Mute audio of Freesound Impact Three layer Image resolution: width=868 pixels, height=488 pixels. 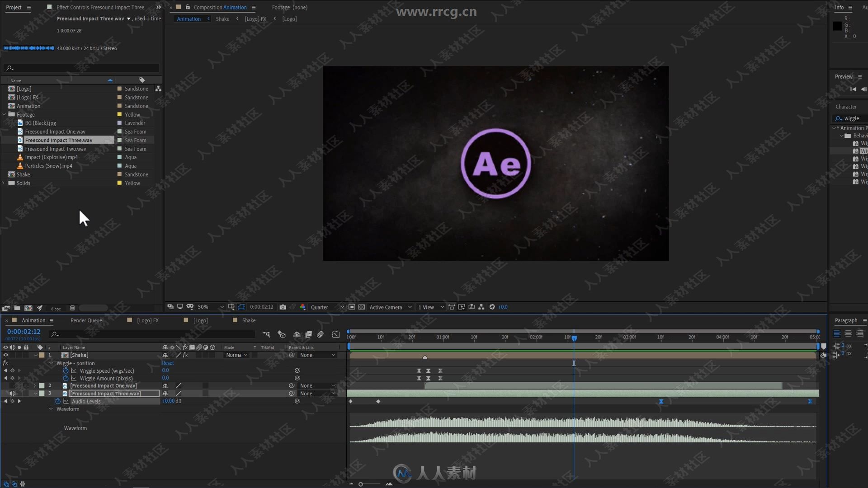coord(12,394)
